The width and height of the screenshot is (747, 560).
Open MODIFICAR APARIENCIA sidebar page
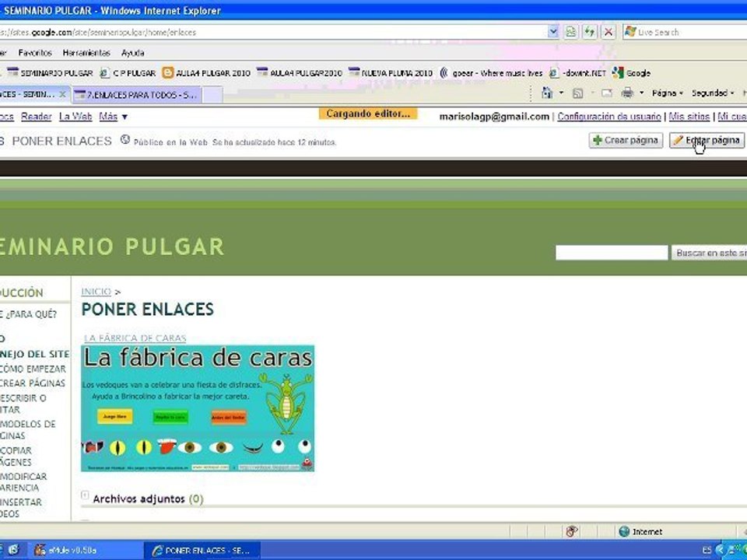23,482
